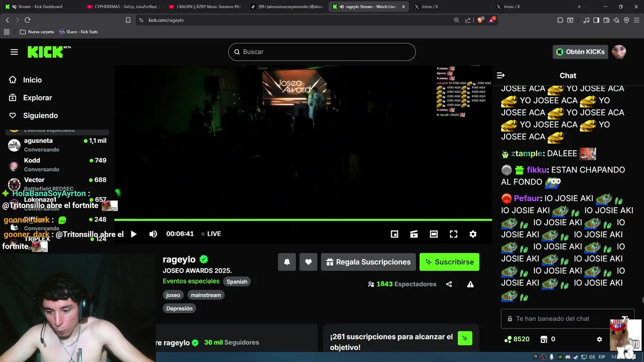The width and height of the screenshot is (644, 362).
Task: Click Regala Suscripciones button
Action: coord(368,262)
